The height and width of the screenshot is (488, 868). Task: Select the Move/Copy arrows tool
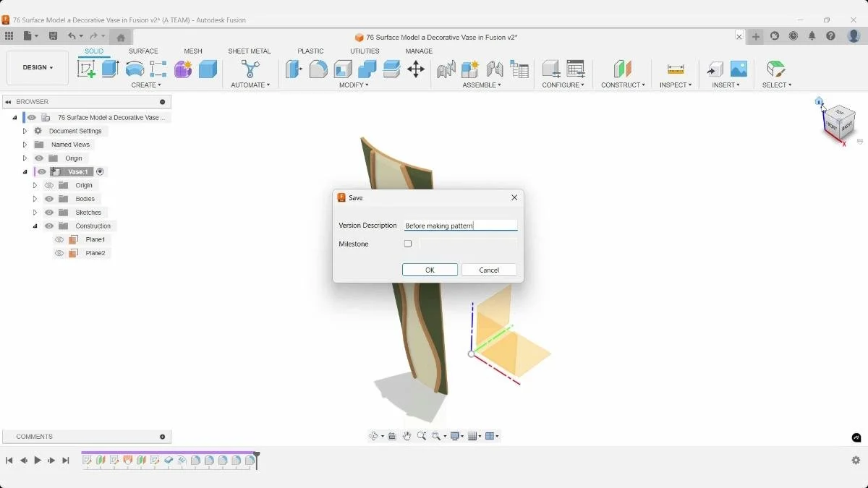click(416, 69)
